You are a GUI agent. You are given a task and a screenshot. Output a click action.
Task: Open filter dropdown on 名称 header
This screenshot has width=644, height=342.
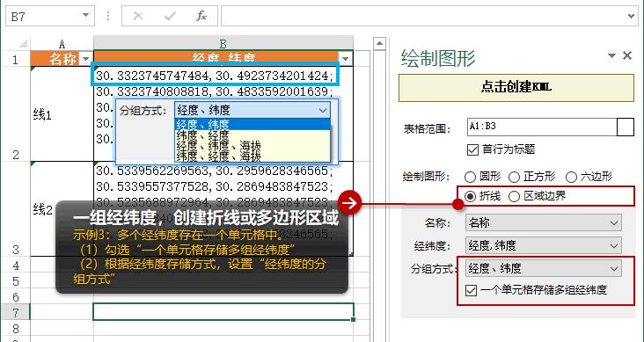tap(85, 59)
